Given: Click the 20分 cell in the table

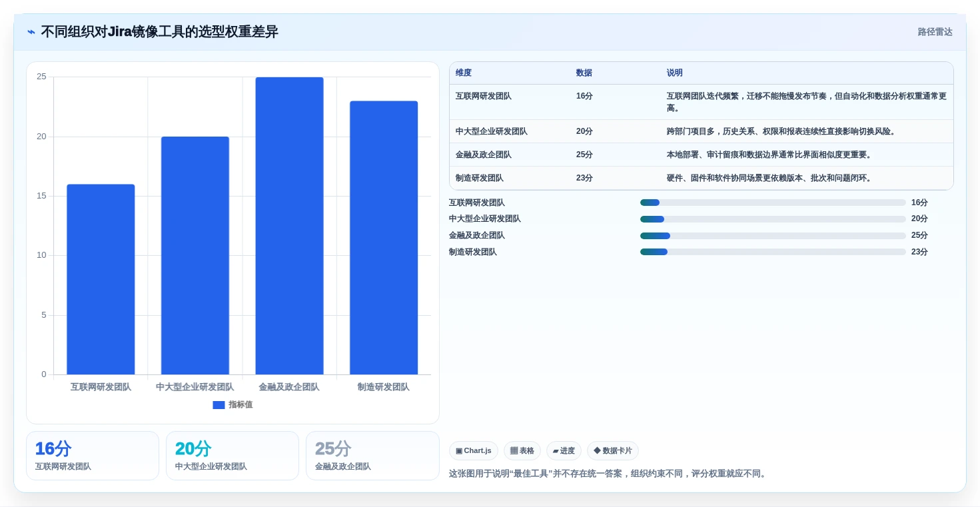Looking at the screenshot, I should point(584,131).
